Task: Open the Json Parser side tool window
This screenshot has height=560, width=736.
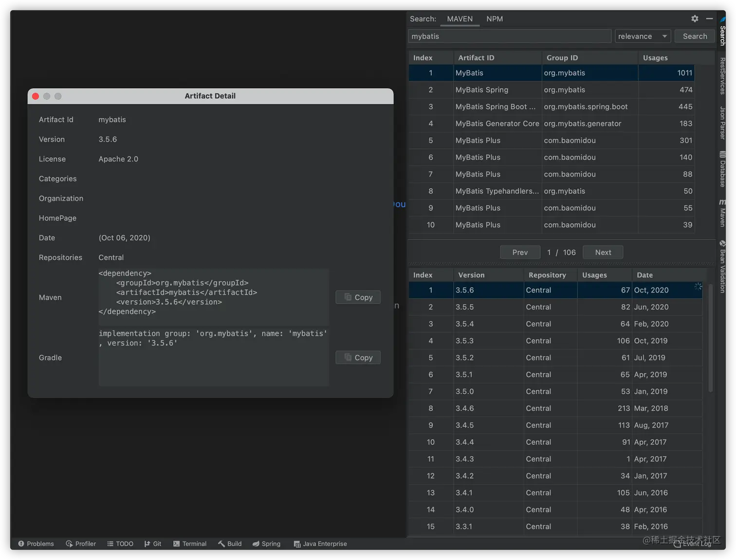Action: pyautogui.click(x=722, y=123)
